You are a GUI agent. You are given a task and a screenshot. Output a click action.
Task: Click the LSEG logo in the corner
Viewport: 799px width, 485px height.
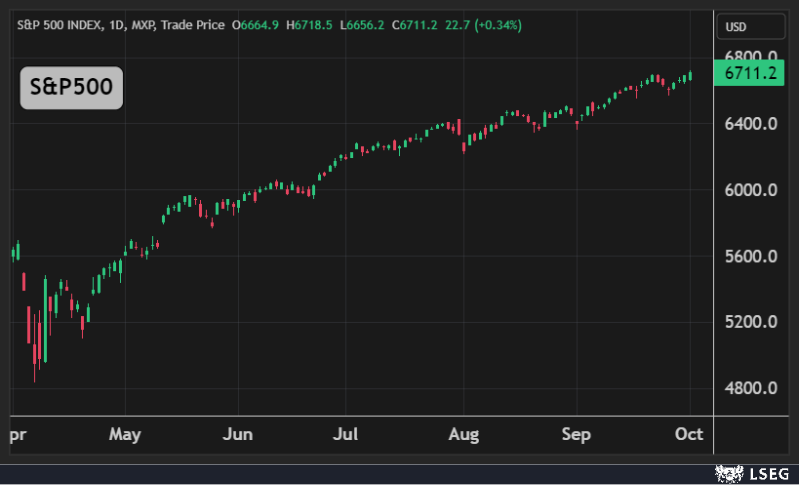click(x=756, y=472)
